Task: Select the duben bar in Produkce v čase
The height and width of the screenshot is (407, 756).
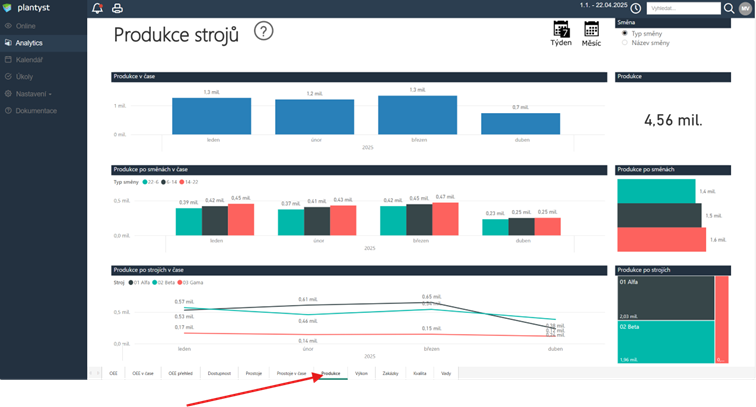Action: point(521,124)
